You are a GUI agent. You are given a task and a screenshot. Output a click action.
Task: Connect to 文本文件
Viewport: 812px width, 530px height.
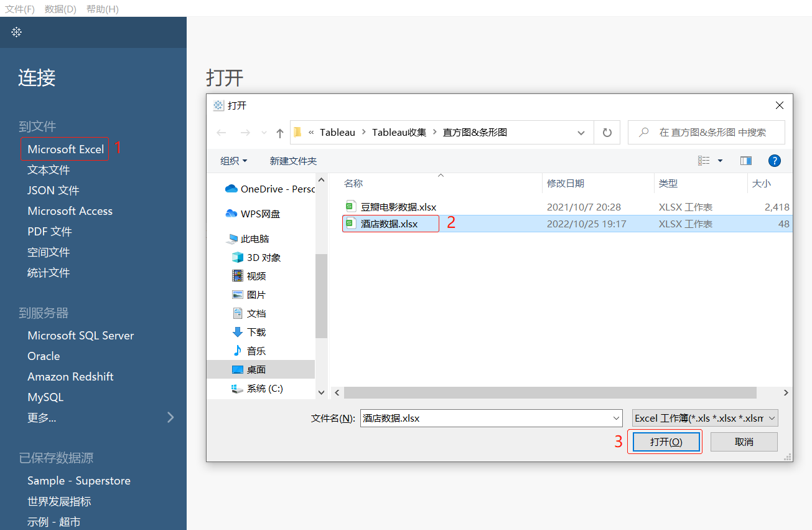point(49,170)
